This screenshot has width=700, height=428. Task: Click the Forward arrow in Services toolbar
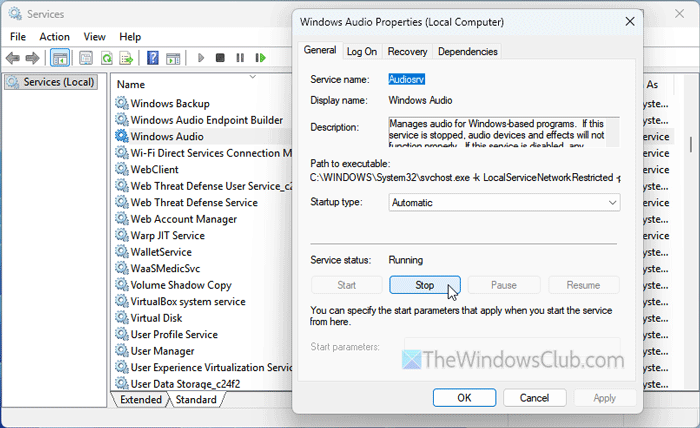(x=32, y=58)
